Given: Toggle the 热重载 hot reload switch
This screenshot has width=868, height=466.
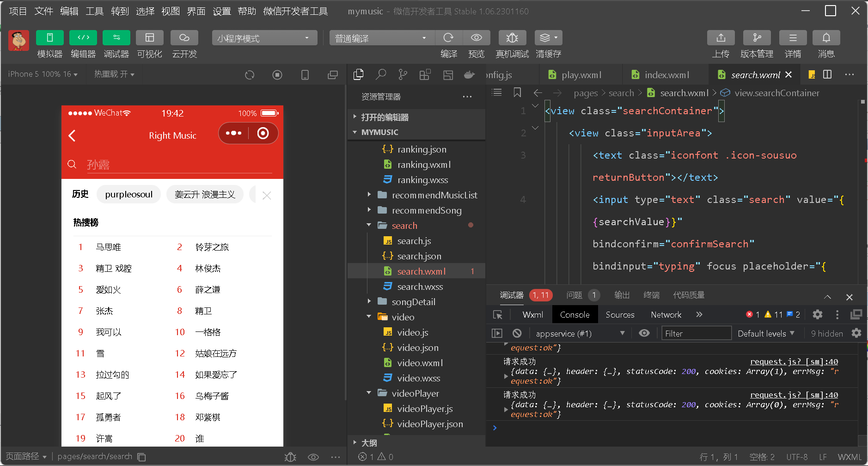Looking at the screenshot, I should pos(114,74).
